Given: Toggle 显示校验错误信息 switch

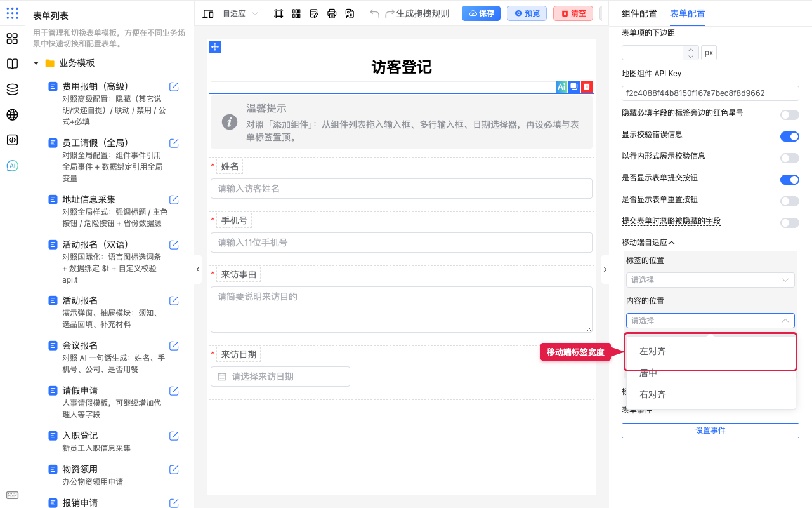Looking at the screenshot, I should (790, 136).
